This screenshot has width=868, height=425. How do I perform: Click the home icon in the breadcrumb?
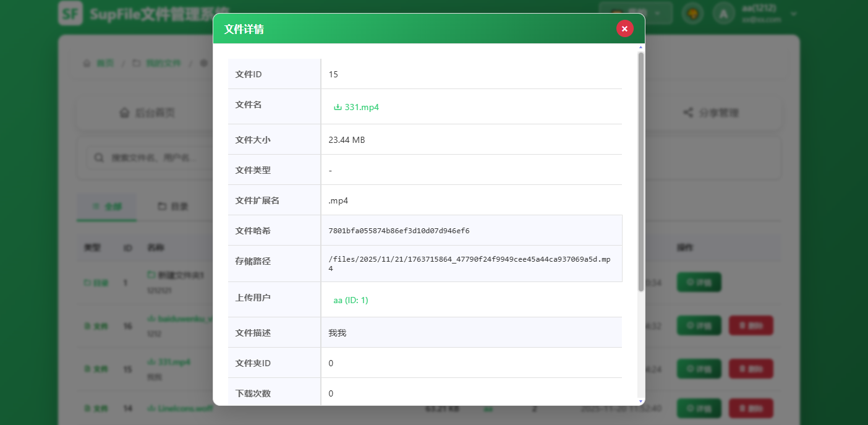(x=87, y=64)
